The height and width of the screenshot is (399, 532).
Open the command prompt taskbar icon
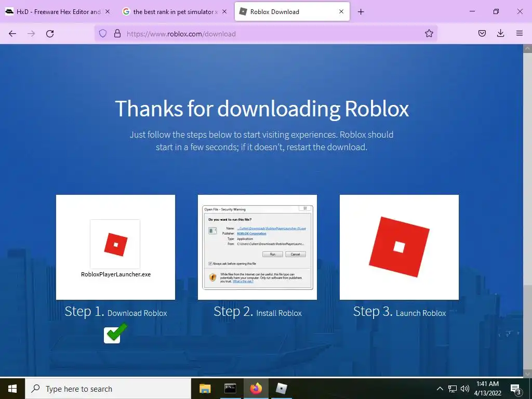pyautogui.click(x=230, y=389)
